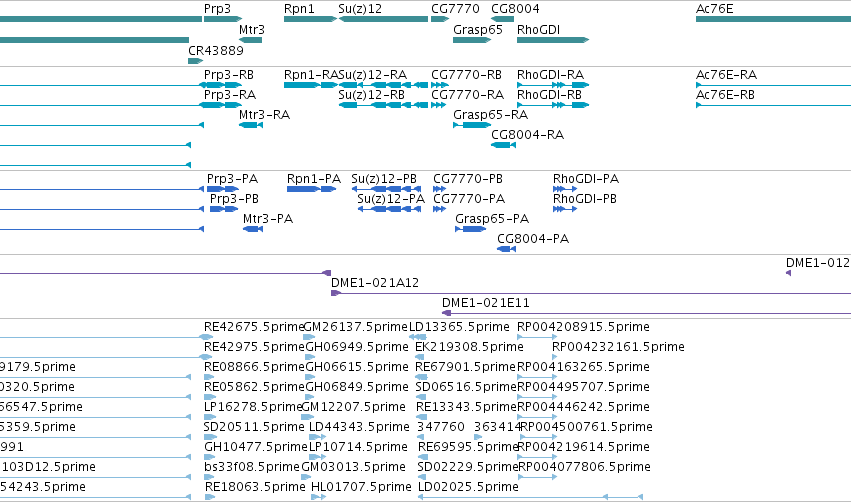The width and height of the screenshot is (851, 502).
Task: Select transcript Grasp65-RA
Action: [490, 115]
